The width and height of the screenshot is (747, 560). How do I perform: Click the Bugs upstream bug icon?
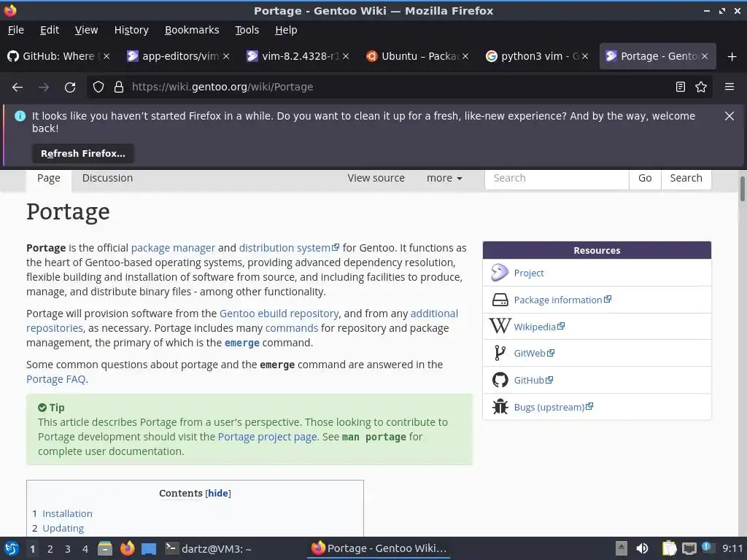[500, 407]
